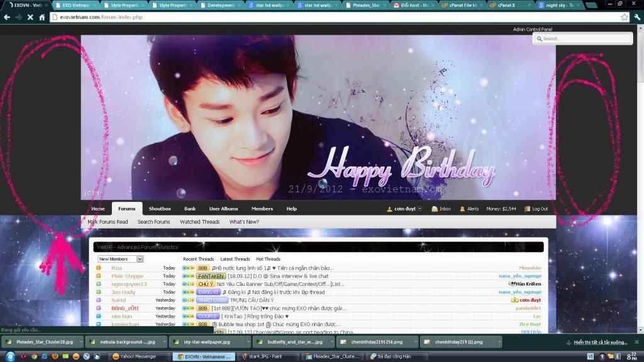Viewport: 644px width, 362px height.
Task: Expand the cơm duyt account menu arrow
Action: pos(419,209)
